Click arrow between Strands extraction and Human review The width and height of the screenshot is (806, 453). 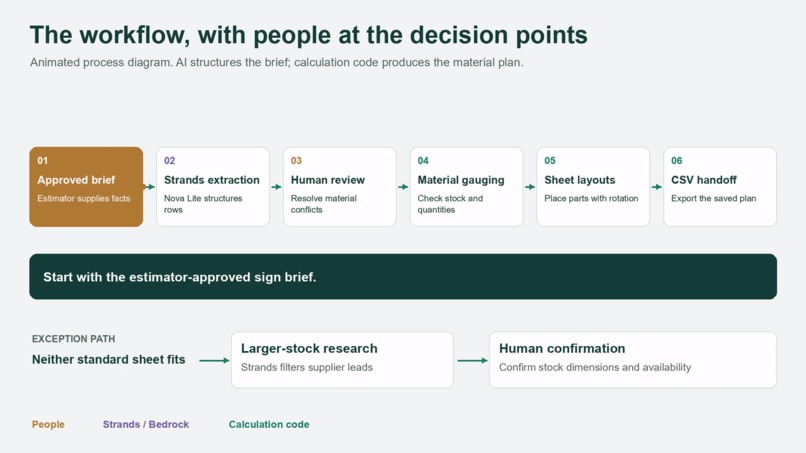pos(277,187)
